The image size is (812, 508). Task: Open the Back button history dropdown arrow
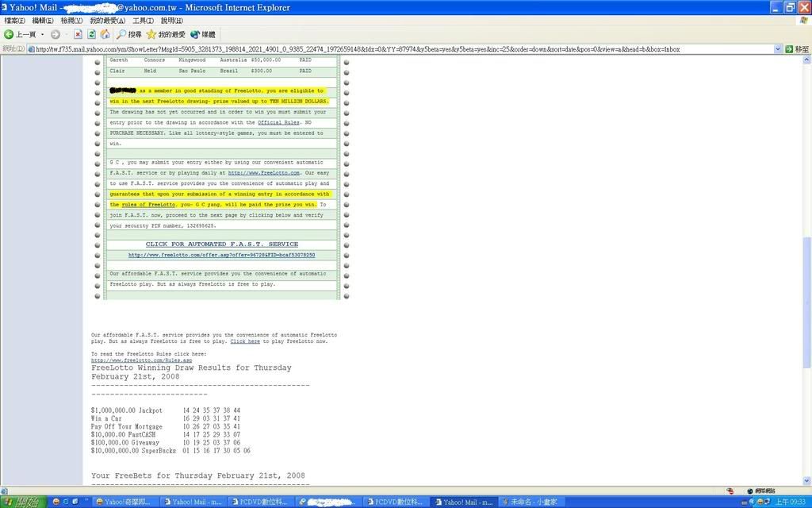pyautogui.click(x=43, y=34)
